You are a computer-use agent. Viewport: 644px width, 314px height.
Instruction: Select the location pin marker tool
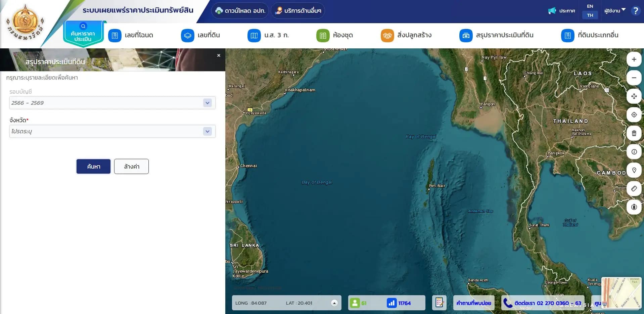634,170
